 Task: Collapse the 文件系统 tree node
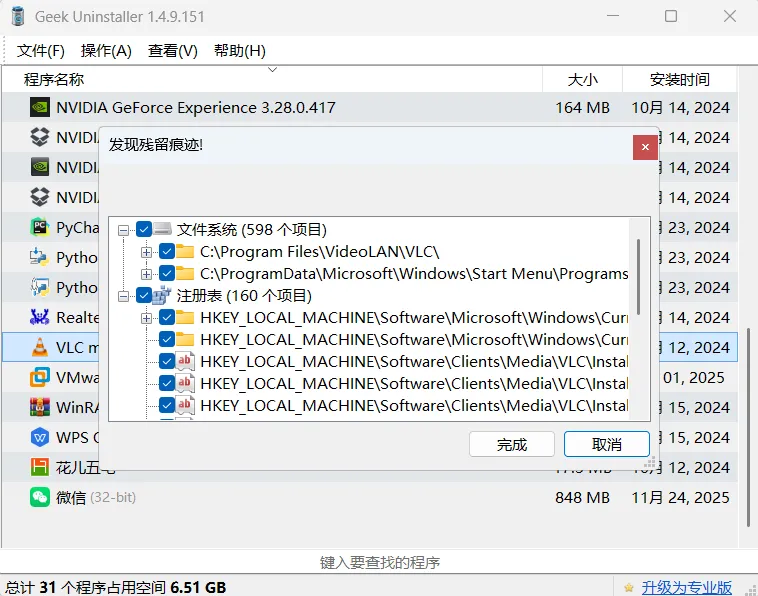[123, 230]
